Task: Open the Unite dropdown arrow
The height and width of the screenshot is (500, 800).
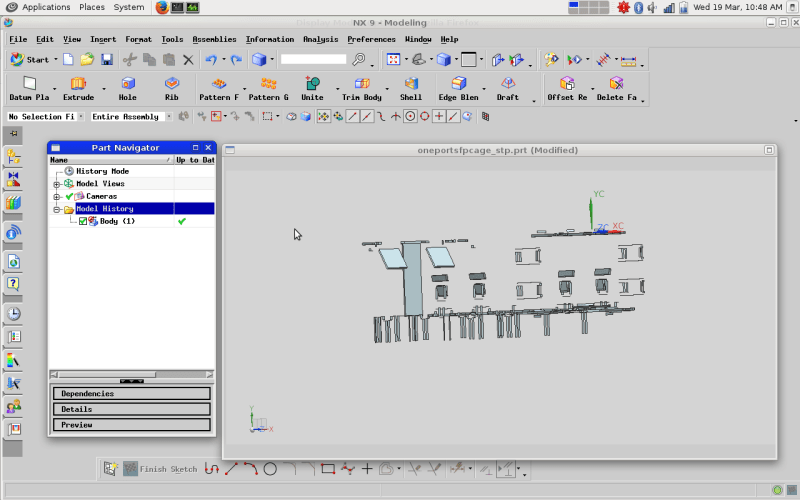Action: pyautogui.click(x=337, y=89)
